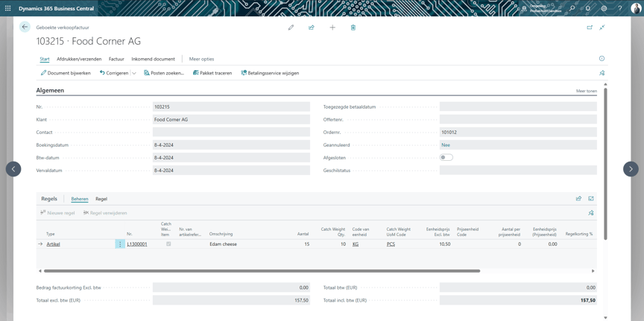Open search magnifier in top bar

tap(572, 8)
